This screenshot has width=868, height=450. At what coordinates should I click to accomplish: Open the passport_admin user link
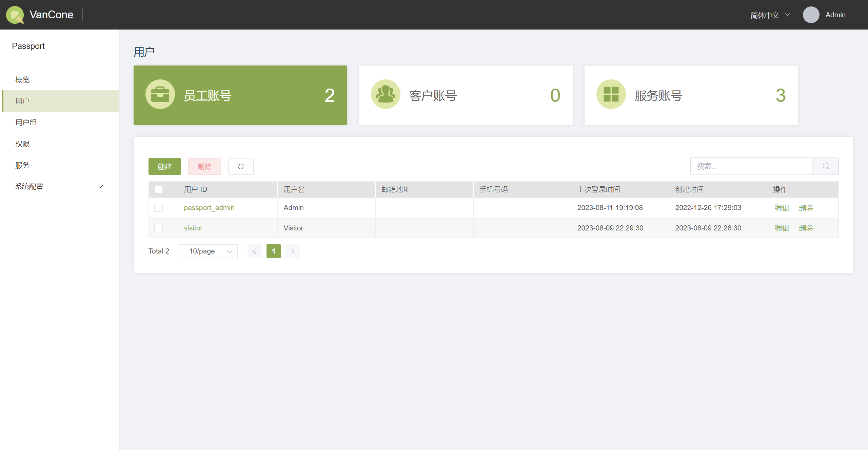209,208
